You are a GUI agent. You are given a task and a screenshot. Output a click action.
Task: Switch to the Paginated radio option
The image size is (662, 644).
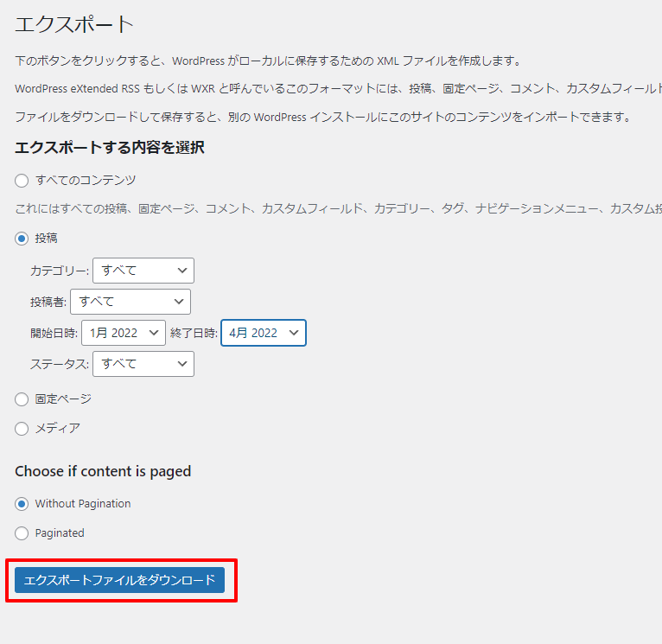tap(22, 533)
